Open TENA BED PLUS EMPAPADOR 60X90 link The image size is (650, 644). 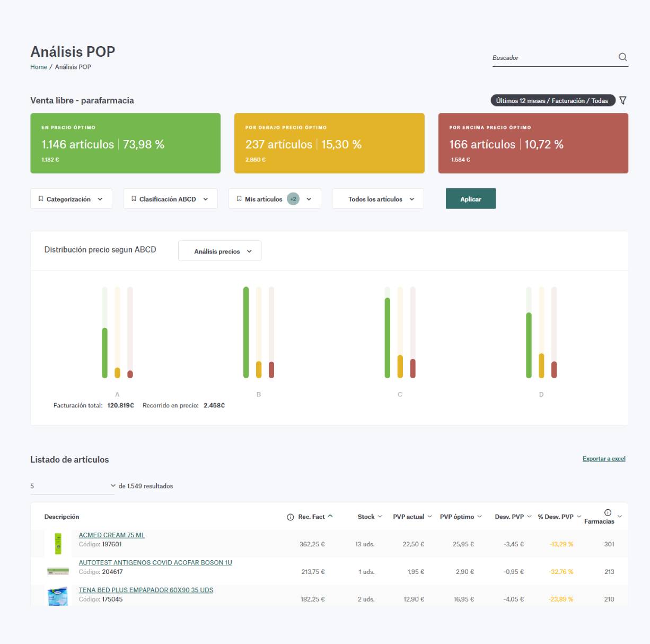[x=146, y=590]
